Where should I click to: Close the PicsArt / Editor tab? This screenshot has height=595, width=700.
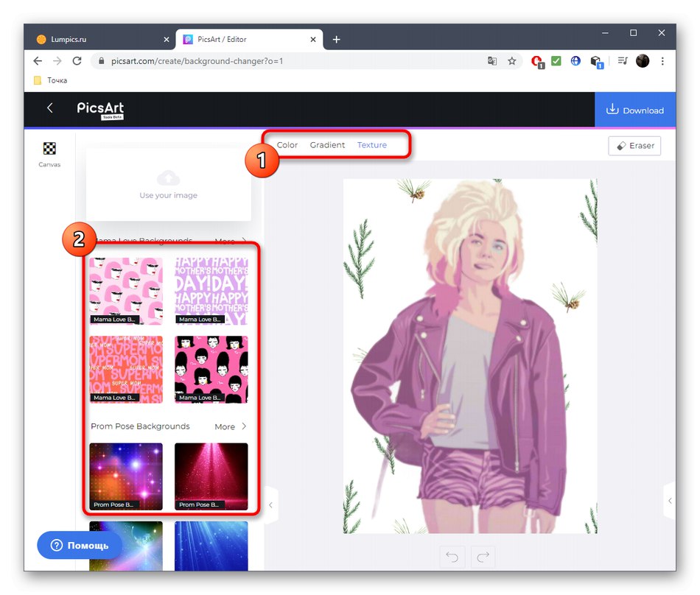click(313, 39)
